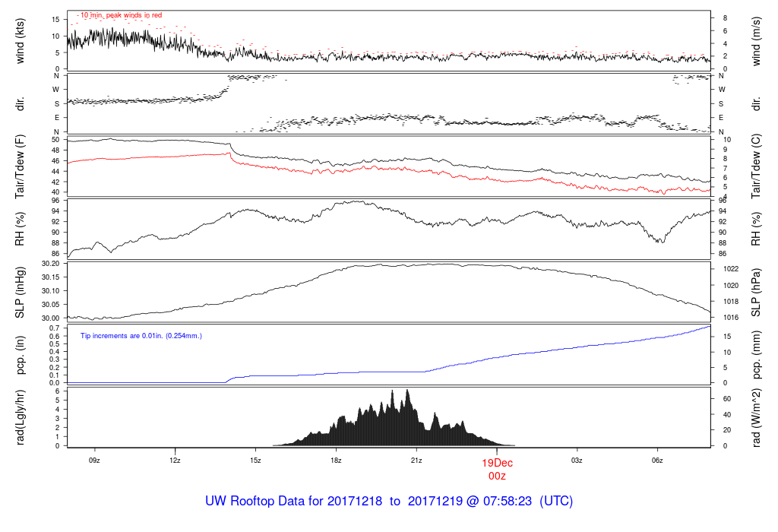This screenshot has width=778, height=532.
Task: Click the 'pcp. (mm)' axis label
Action: point(756,355)
